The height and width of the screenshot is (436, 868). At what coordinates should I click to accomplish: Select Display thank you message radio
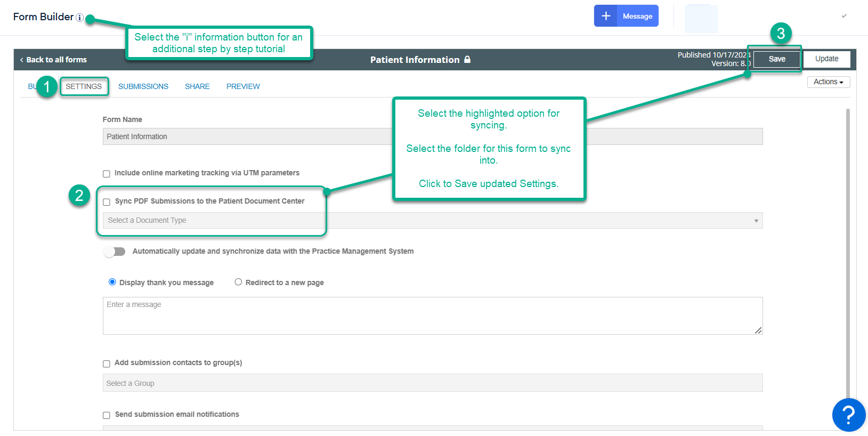(112, 282)
